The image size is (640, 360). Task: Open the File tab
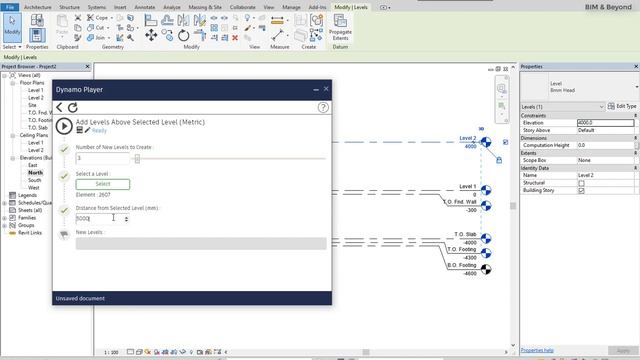[x=10, y=7]
